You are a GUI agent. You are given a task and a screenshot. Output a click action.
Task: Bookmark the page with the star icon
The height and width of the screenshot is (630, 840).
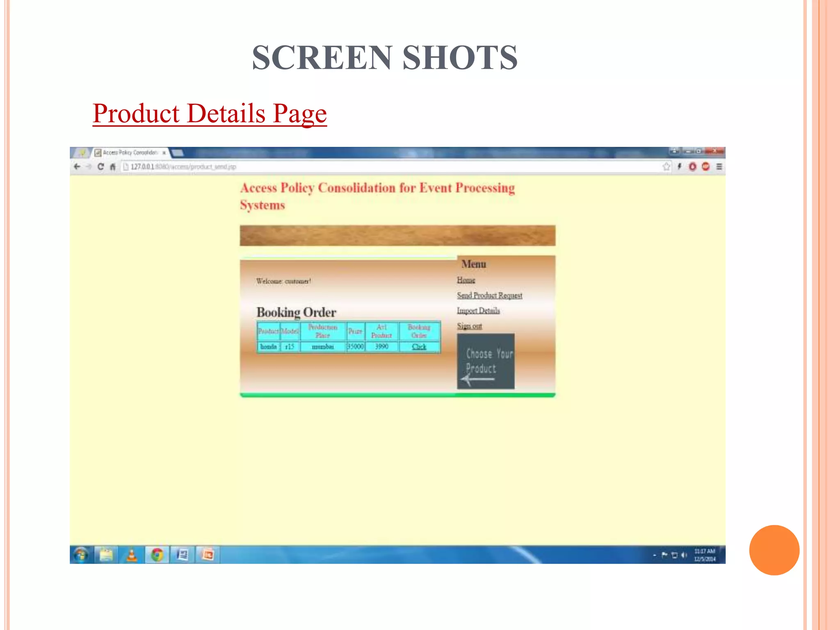667,167
